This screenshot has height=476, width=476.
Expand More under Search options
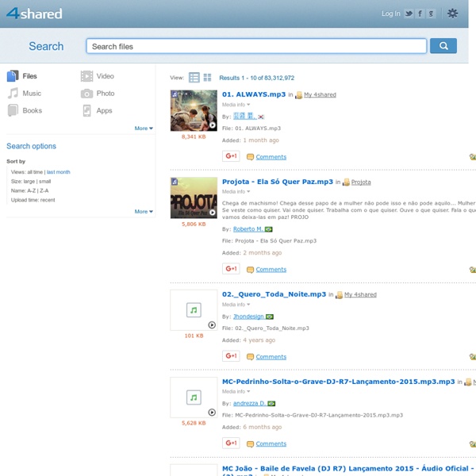coord(143,212)
